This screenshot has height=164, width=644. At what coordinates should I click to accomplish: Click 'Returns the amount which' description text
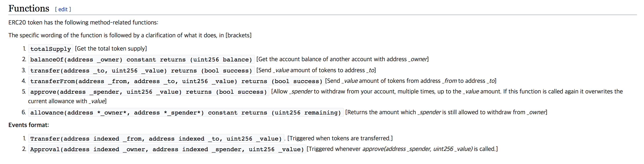pyautogui.click(x=380, y=112)
